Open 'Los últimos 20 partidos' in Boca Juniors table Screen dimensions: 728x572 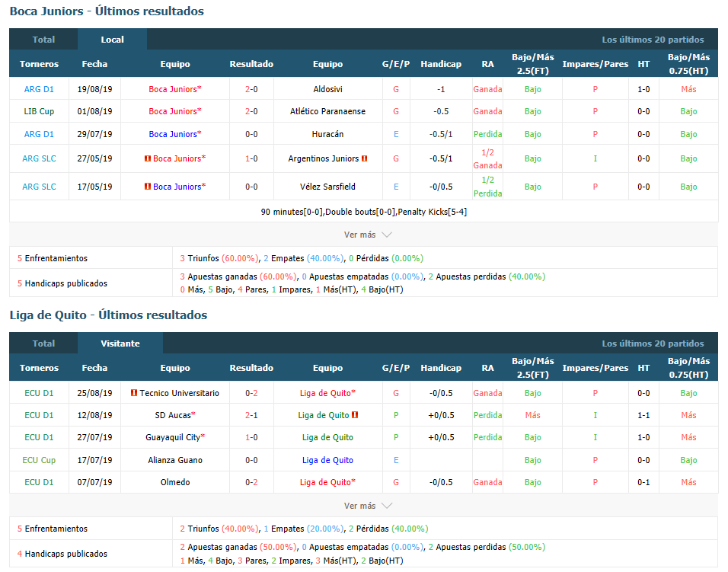[653, 40]
